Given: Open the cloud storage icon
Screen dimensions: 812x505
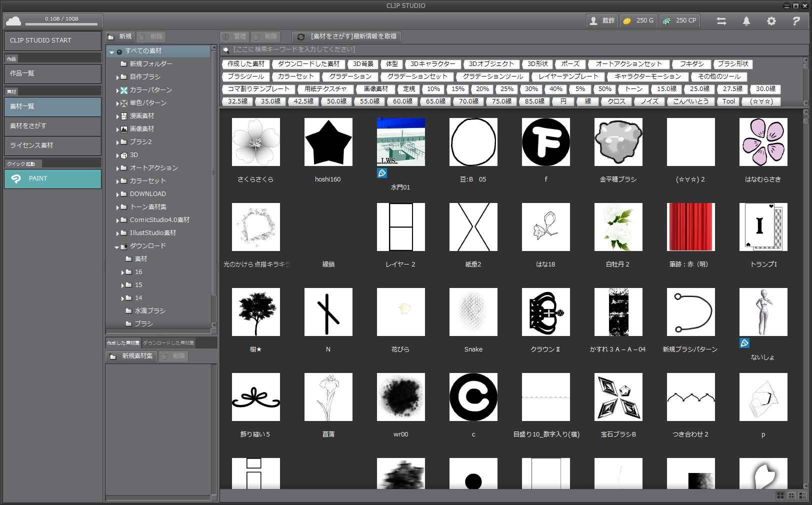Looking at the screenshot, I should 13,21.
